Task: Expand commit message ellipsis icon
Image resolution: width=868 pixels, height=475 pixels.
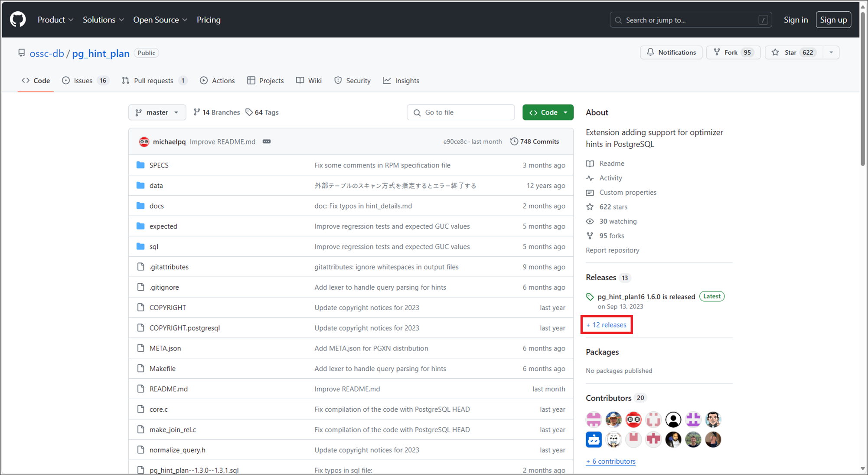Action: (267, 141)
